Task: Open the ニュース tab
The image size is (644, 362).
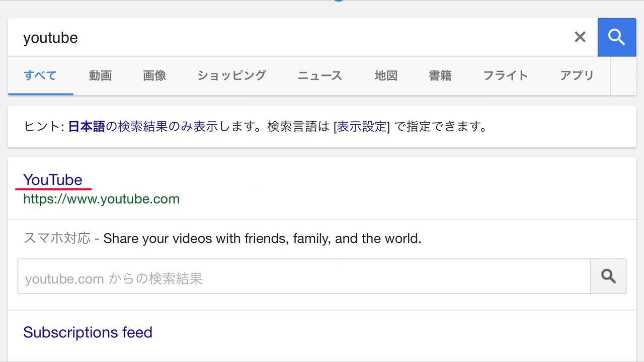Action: pos(320,75)
